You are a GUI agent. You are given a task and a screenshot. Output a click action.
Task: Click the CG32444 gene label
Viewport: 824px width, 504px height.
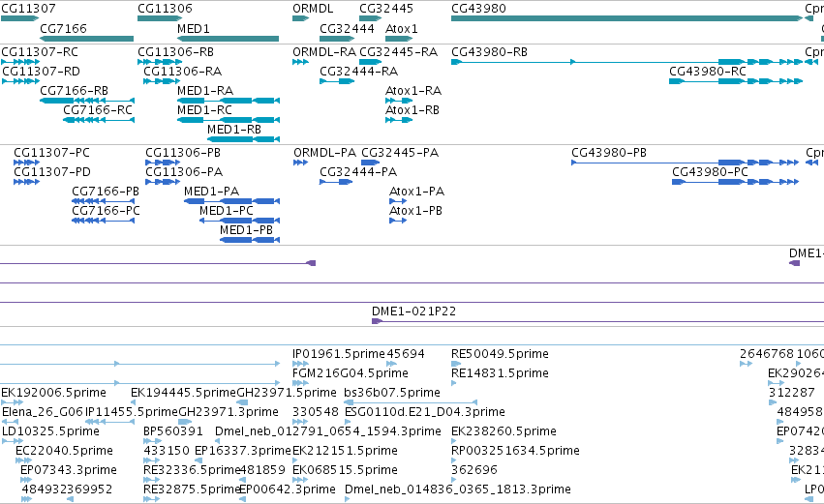[347, 28]
